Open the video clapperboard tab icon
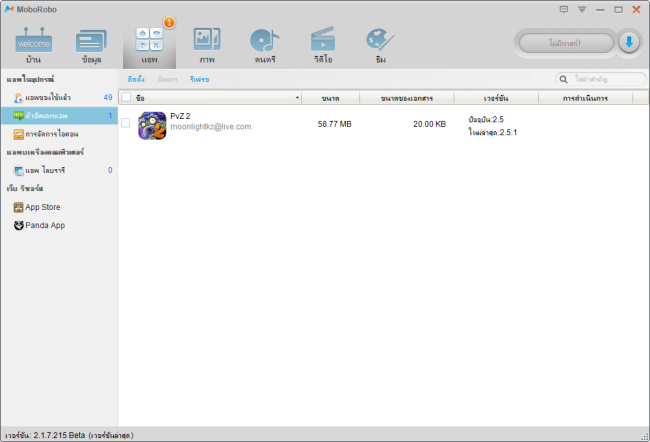 323,40
